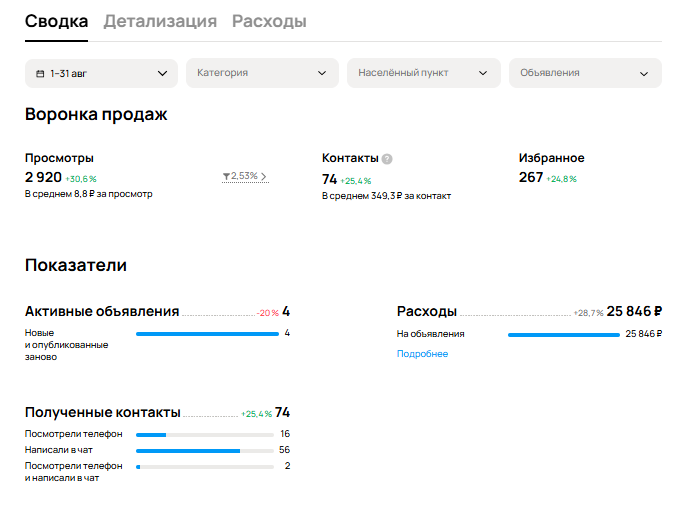Screen dimensions: 679x521
Task: Click the help icon next to Контакты
Action: (387, 159)
